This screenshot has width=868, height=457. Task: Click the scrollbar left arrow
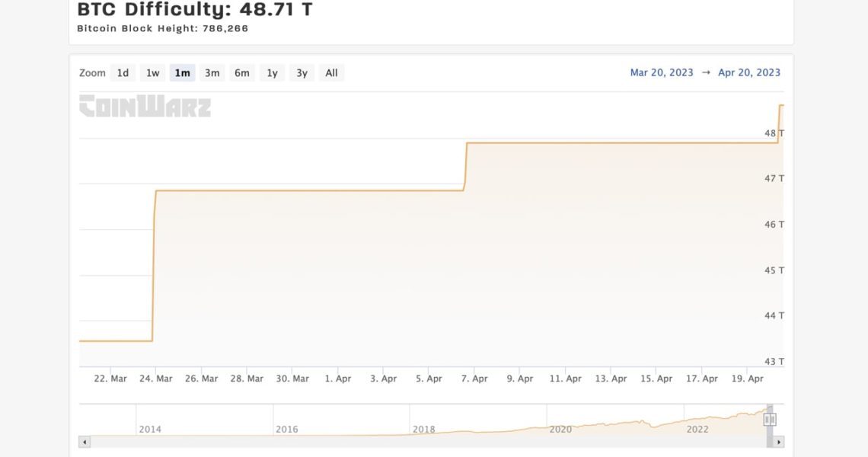(x=85, y=442)
